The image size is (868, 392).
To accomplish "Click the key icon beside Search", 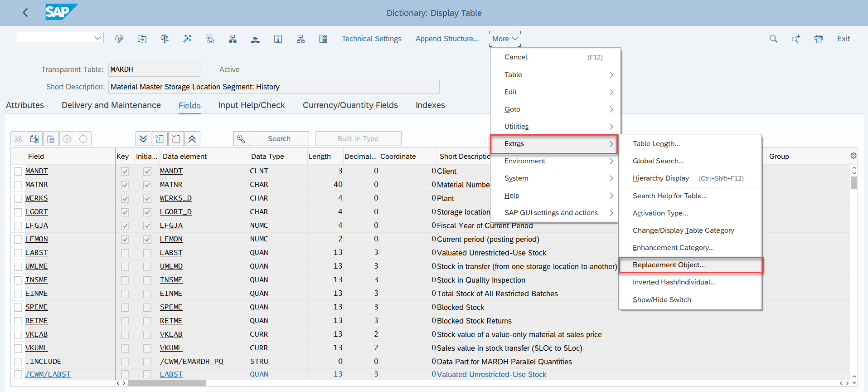I will [241, 139].
